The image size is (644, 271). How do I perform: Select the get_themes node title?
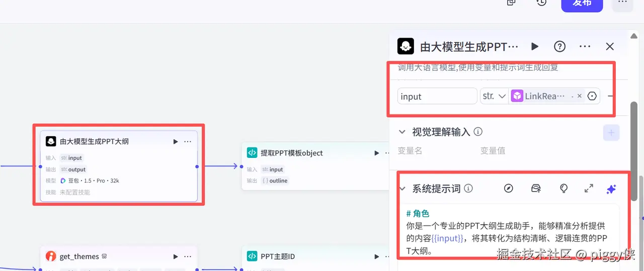point(79,256)
